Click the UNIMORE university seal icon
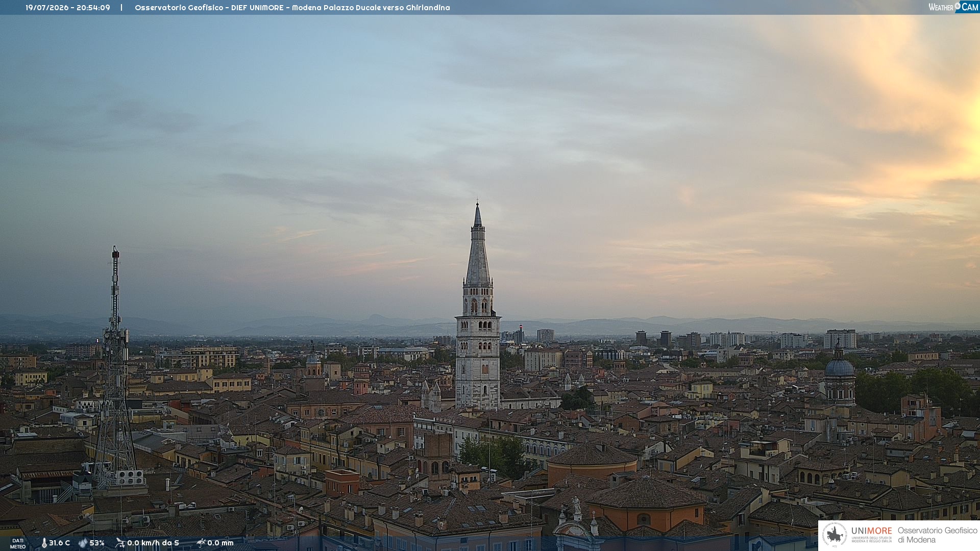980x551 pixels. (834, 535)
